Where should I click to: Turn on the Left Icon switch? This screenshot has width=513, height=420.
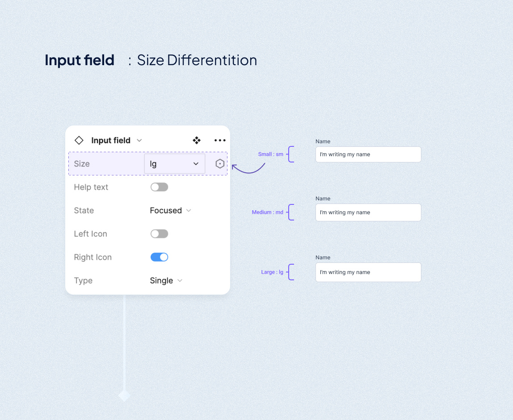pos(159,233)
